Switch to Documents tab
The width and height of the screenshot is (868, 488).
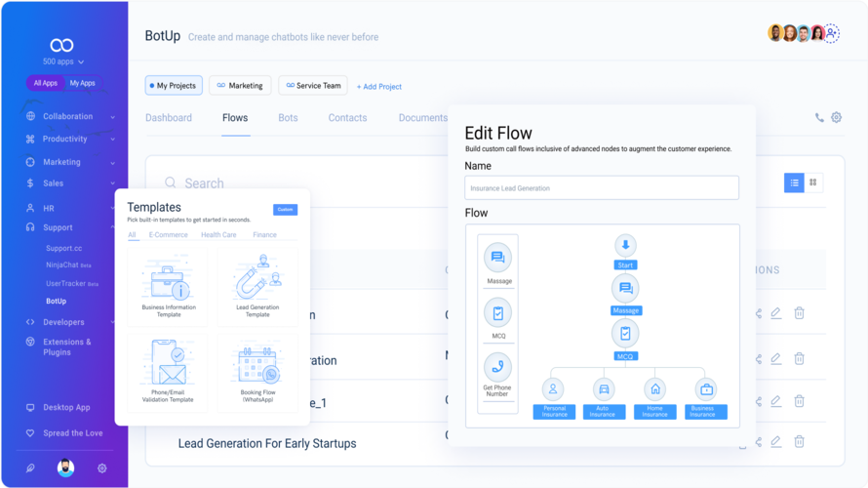click(423, 118)
